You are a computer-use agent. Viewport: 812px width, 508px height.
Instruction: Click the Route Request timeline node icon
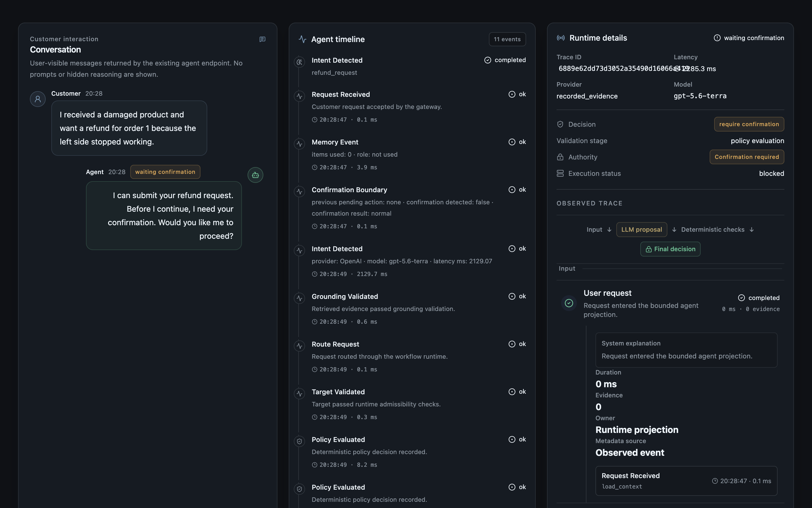[x=299, y=346]
